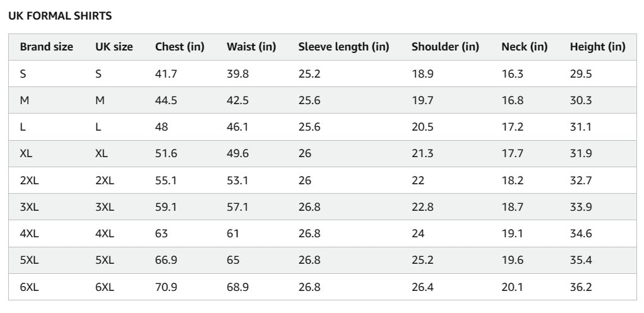This screenshot has width=644, height=313.
Task: Select the UK size column header
Action: coord(114,47)
